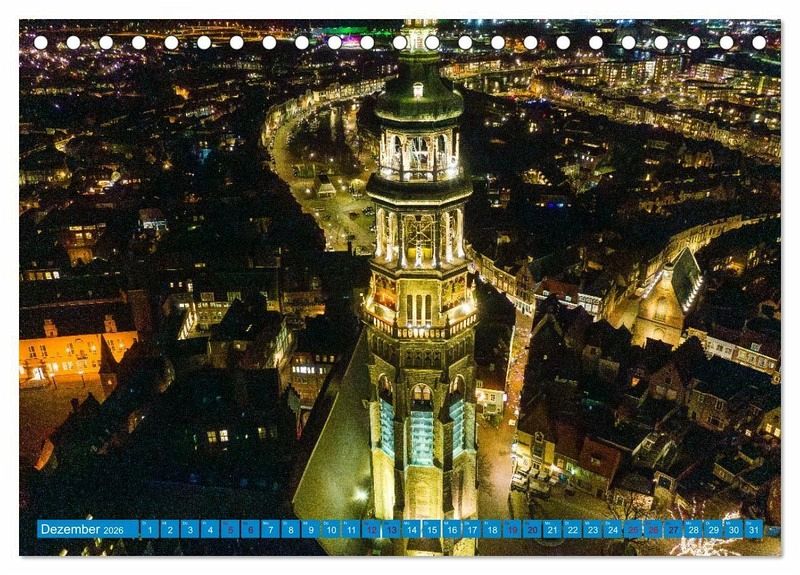Select day 5 in the calendar strip
Screen dimensions: 800x575
pyautogui.click(x=230, y=529)
